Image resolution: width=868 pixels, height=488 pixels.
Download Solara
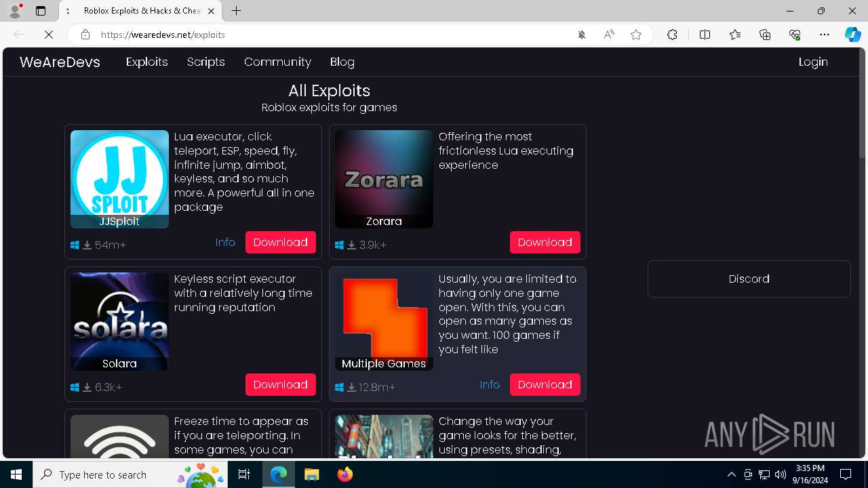[x=281, y=384]
